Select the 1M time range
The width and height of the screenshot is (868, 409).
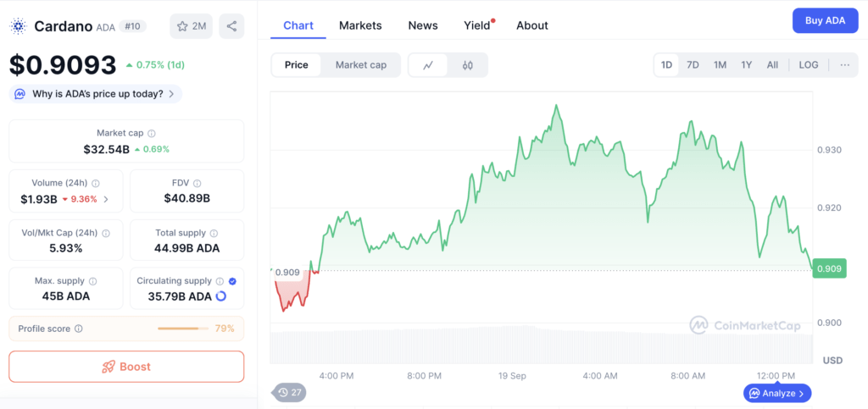(720, 64)
